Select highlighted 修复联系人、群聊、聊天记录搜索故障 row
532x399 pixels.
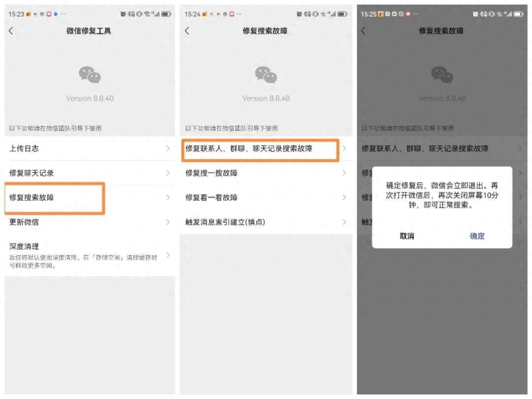pyautogui.click(x=260, y=148)
